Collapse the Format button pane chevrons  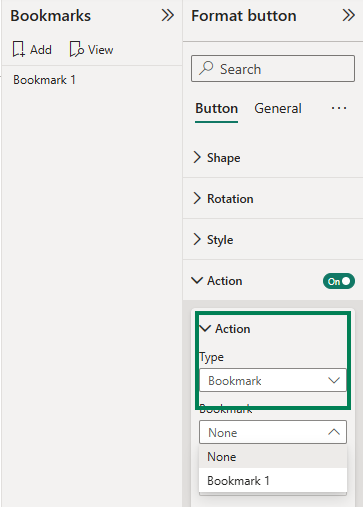coord(348,15)
